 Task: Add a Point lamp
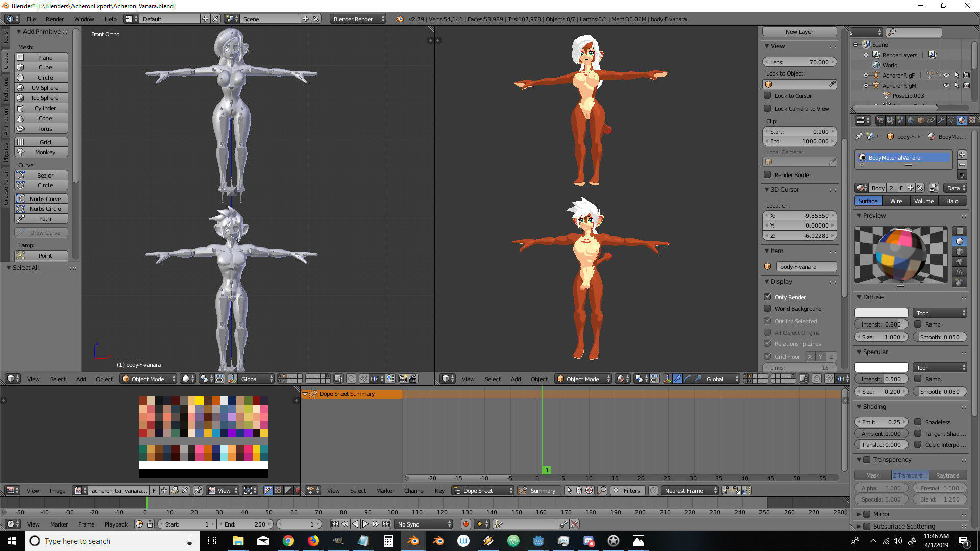point(41,255)
